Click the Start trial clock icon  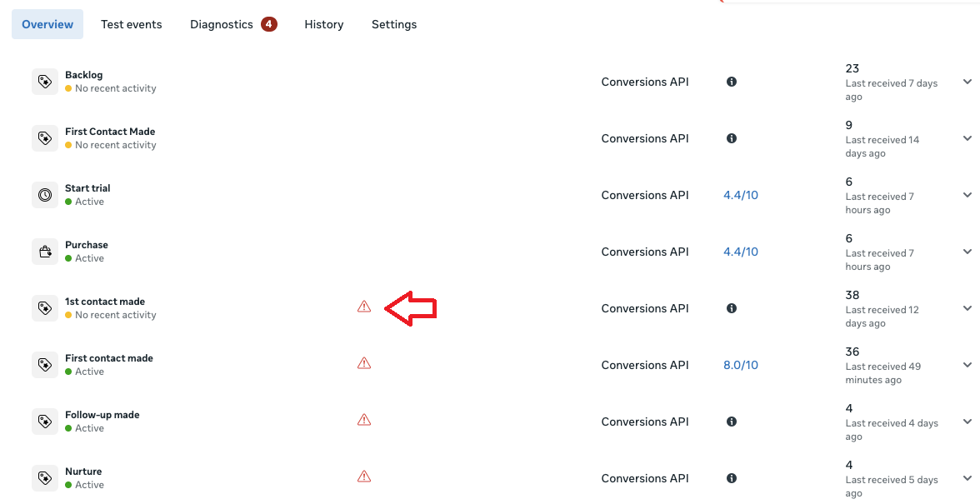click(45, 195)
